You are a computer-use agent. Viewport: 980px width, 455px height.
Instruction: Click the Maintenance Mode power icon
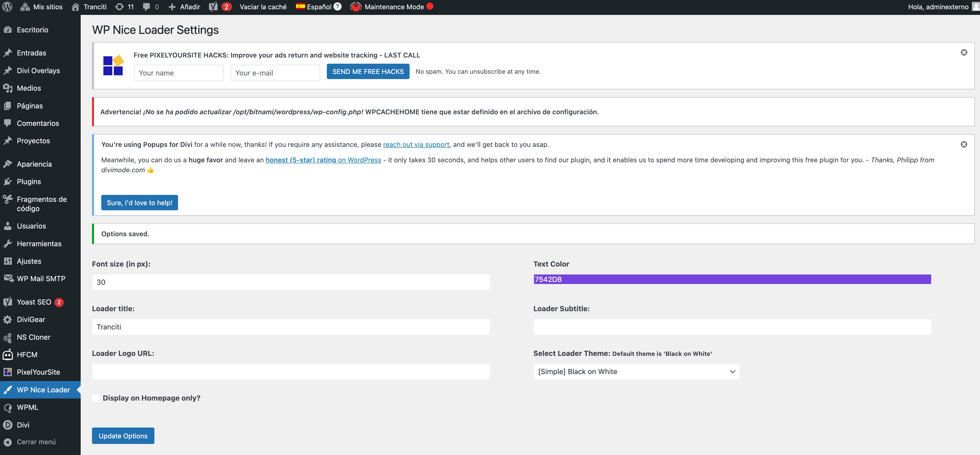tap(356, 7)
